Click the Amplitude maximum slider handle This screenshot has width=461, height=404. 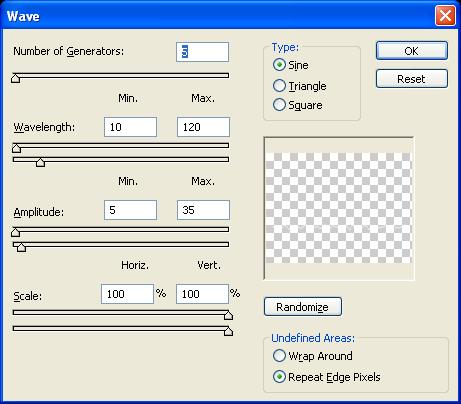pos(21,247)
